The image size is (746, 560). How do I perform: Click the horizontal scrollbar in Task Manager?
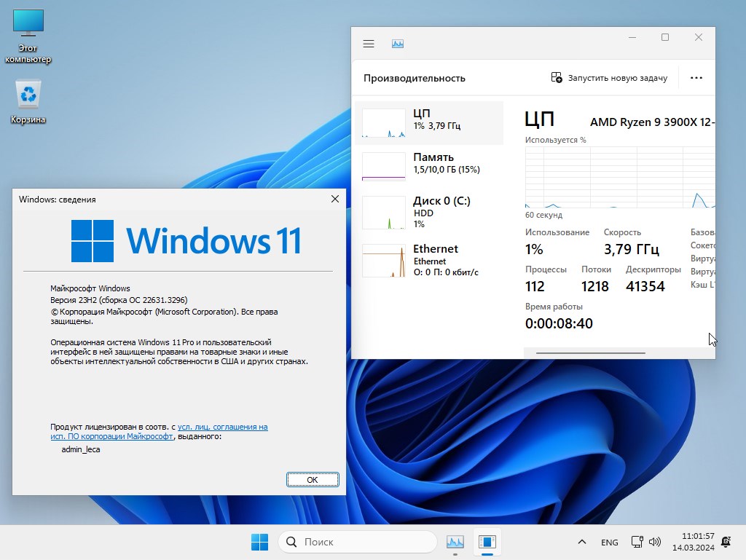click(x=590, y=353)
